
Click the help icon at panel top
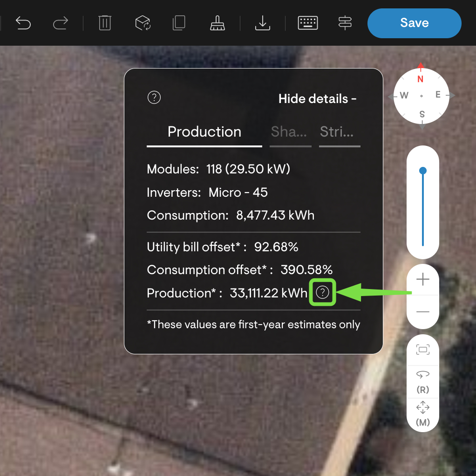(x=154, y=97)
